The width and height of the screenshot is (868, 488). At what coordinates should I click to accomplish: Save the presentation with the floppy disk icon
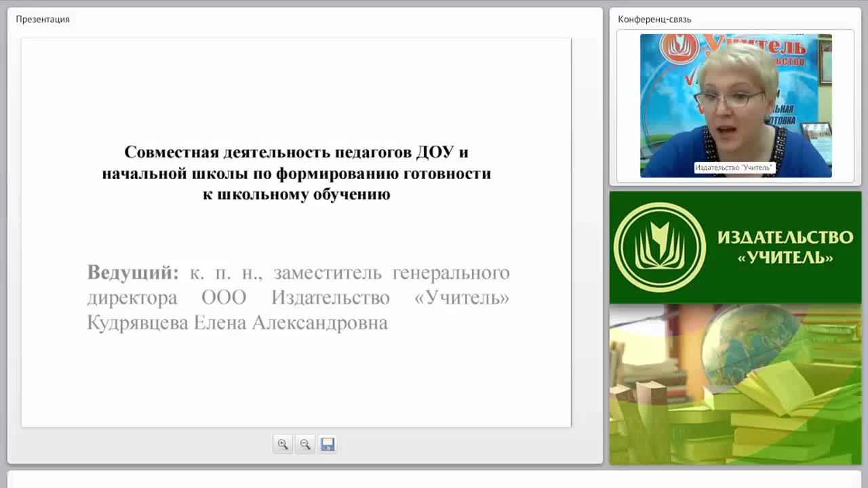[x=328, y=445]
